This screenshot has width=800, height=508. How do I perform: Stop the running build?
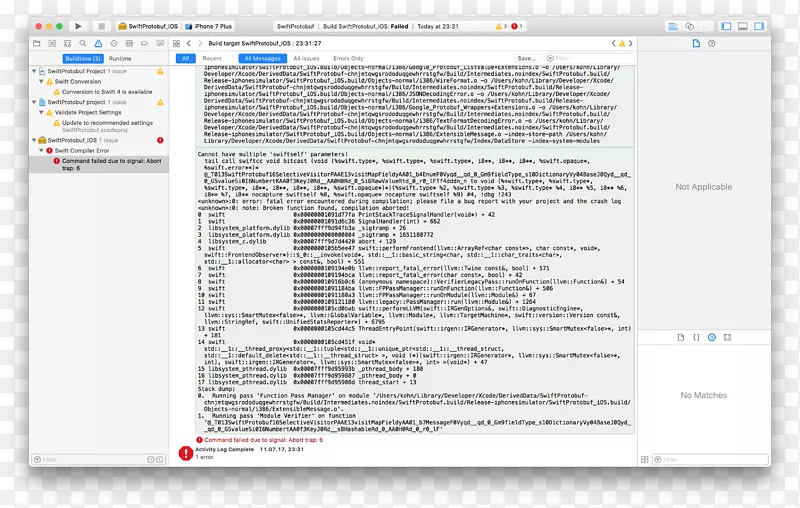pyautogui.click(x=102, y=26)
